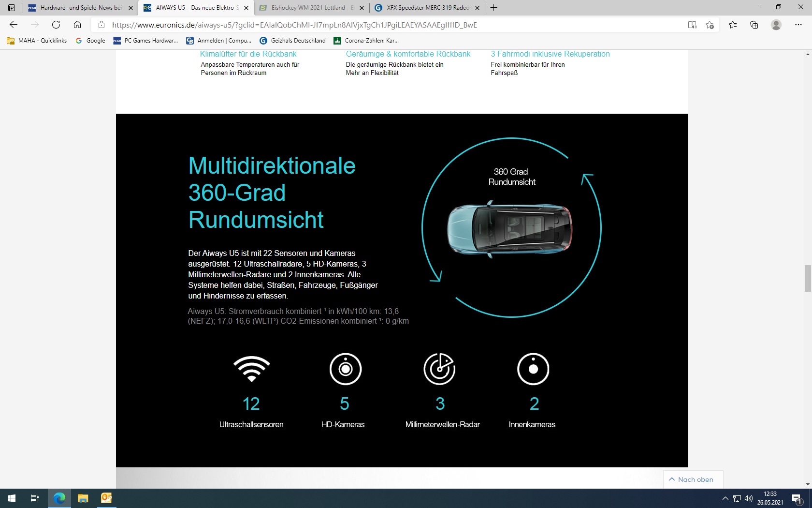Click the Millimeterwellen-Radar icon
Viewport: 812px width, 508px height.
(439, 369)
